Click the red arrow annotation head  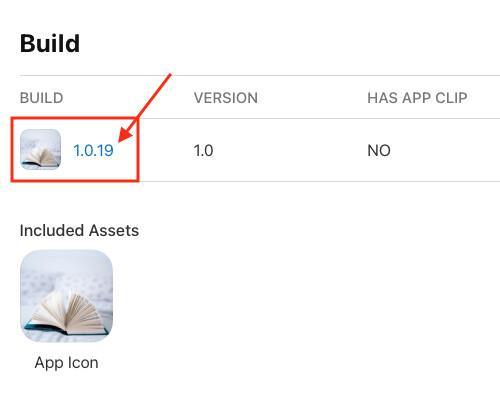126,134
